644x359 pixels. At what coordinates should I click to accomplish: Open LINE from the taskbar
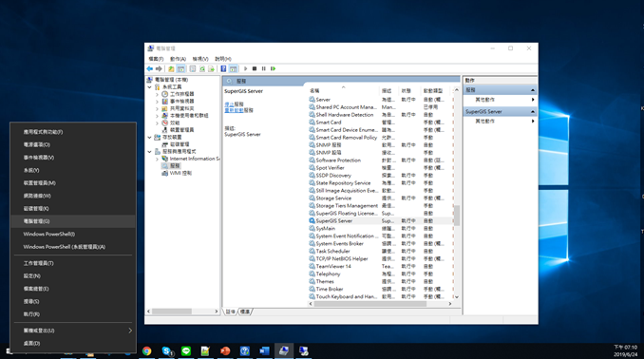click(186, 351)
